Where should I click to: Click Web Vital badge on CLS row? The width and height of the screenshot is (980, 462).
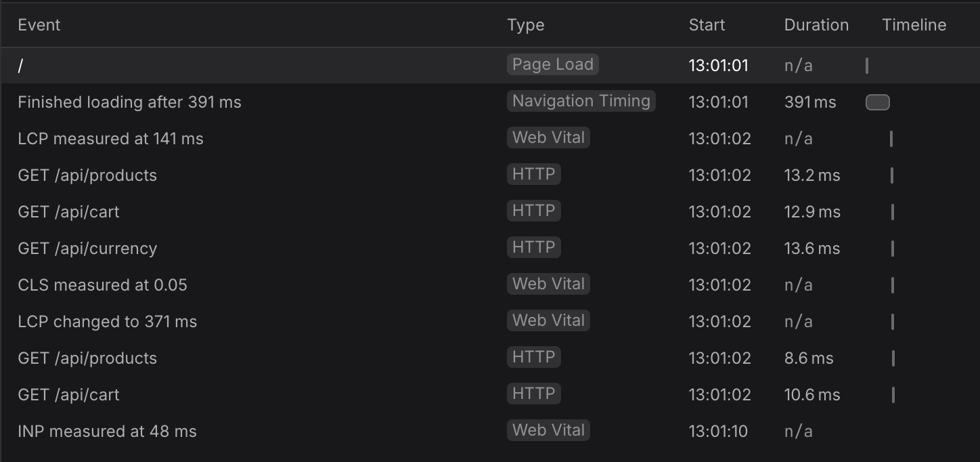click(548, 284)
